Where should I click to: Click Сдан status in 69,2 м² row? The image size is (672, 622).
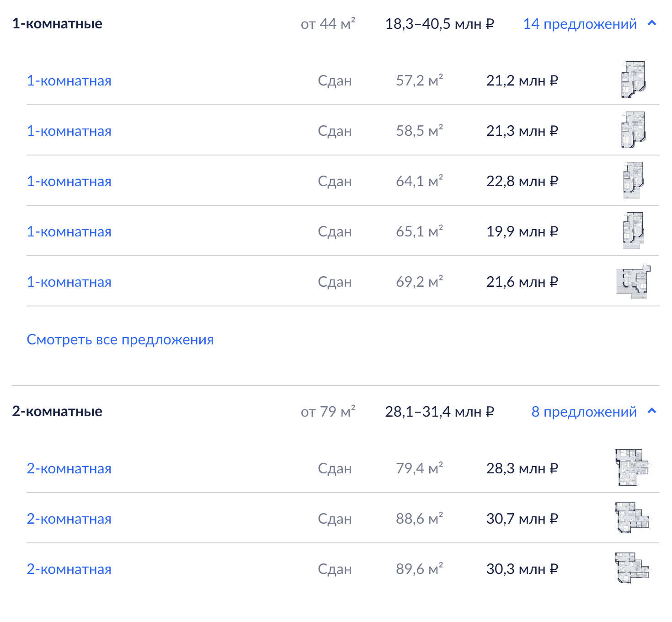[335, 282]
